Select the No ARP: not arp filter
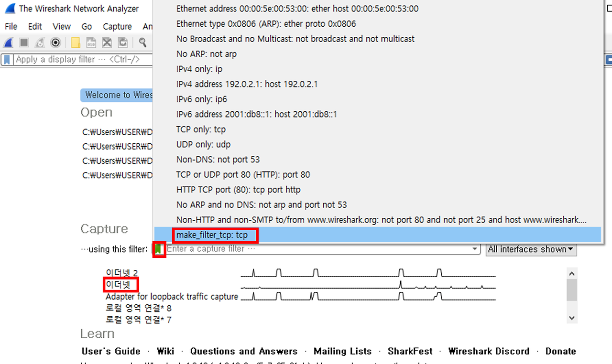 click(377, 54)
